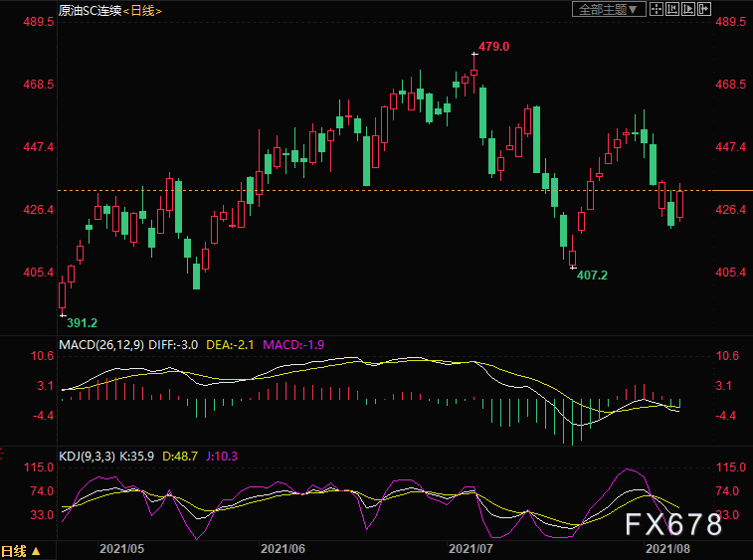Click the <日线> period label in title
The image size is (753, 560).
click(x=142, y=10)
